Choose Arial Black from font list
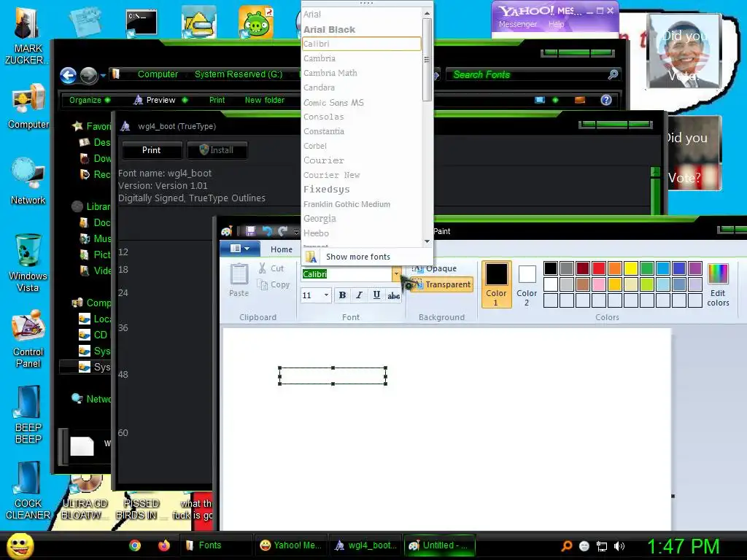The image size is (747, 560). tap(329, 29)
